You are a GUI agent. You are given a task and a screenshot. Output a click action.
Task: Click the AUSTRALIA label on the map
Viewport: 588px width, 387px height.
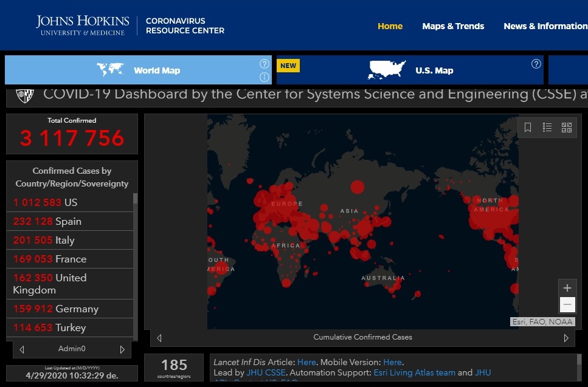(383, 278)
